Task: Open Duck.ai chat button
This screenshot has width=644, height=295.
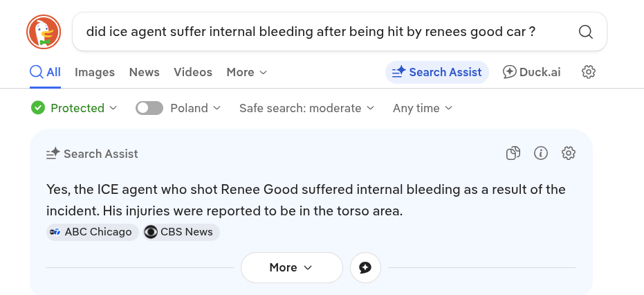Action: (x=532, y=72)
